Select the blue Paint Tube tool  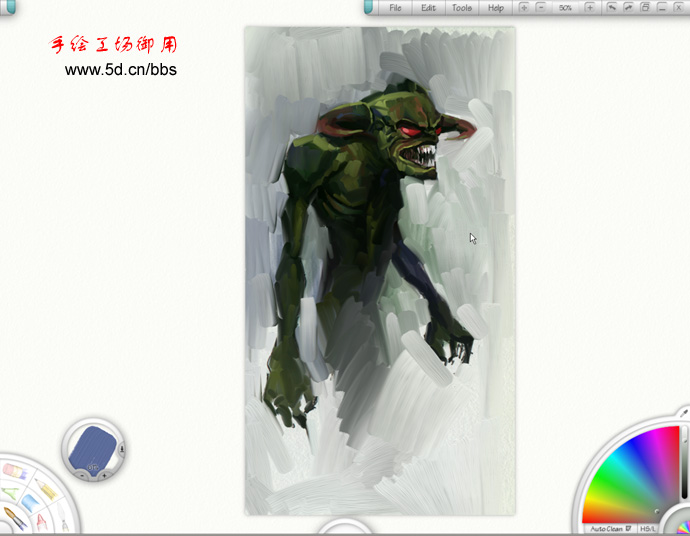(30, 503)
